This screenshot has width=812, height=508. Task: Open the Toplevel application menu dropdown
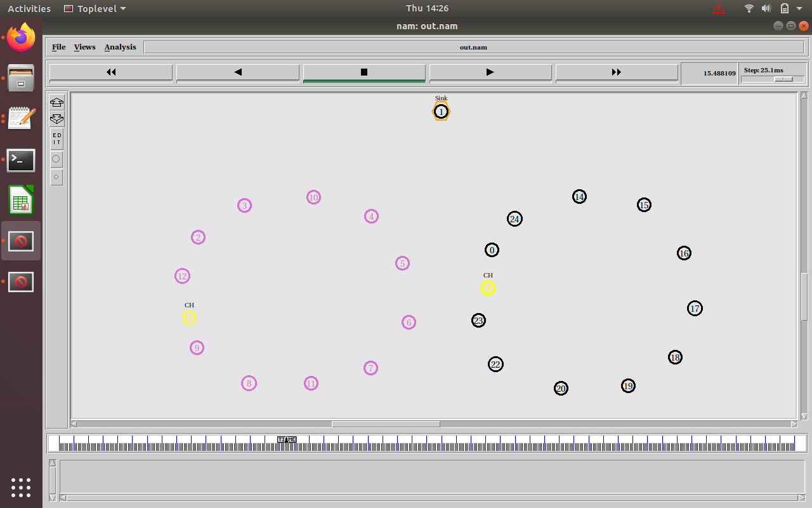tap(95, 8)
